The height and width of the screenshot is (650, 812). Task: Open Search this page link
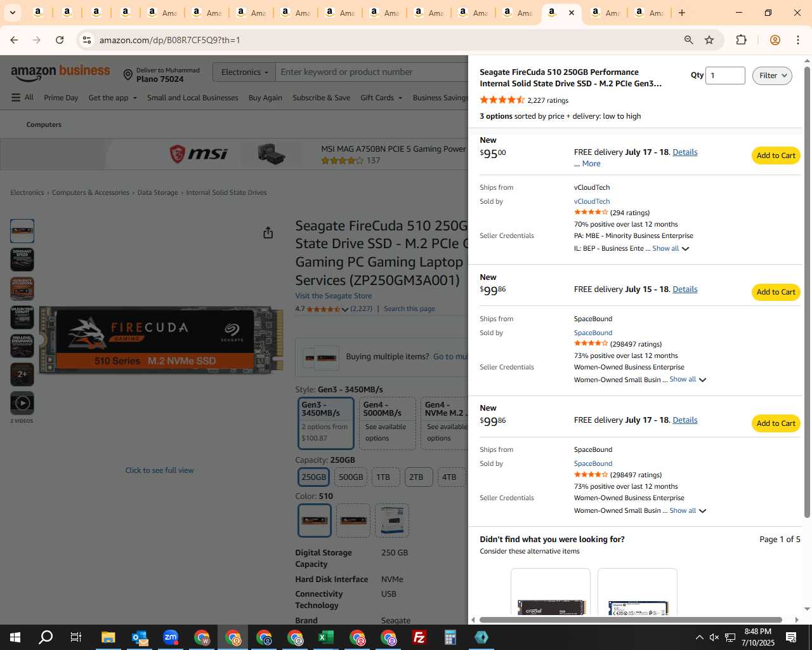point(409,309)
